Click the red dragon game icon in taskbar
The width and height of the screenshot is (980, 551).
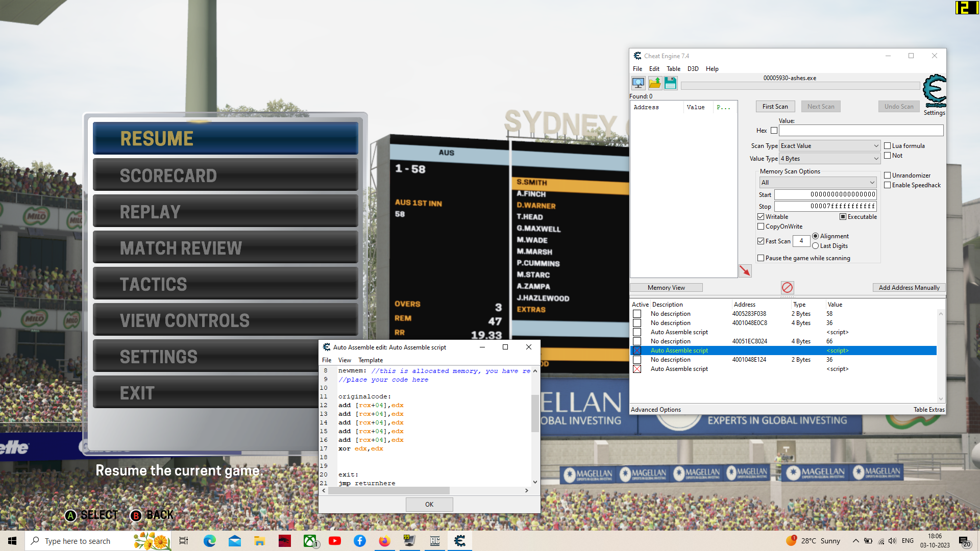point(285,541)
